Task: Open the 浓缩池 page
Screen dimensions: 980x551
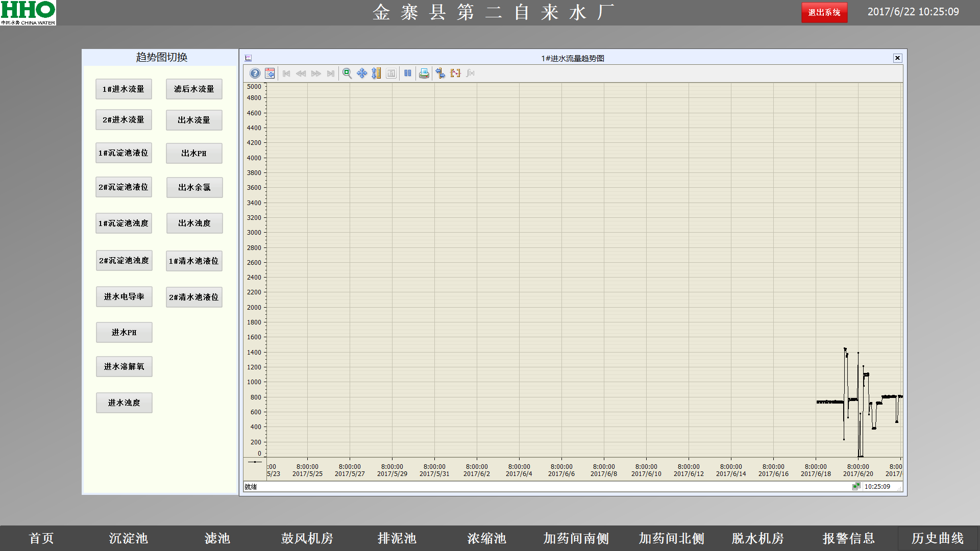Action: pos(486,538)
